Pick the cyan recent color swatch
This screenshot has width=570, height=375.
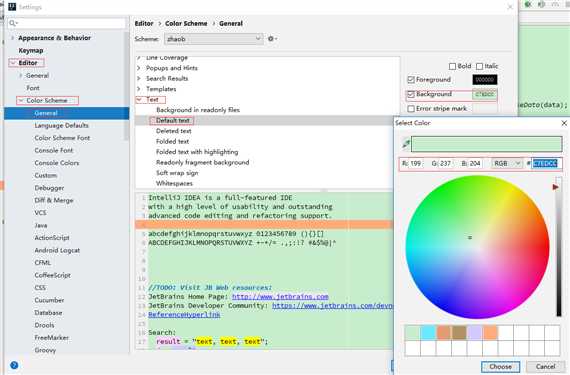[x=428, y=332]
